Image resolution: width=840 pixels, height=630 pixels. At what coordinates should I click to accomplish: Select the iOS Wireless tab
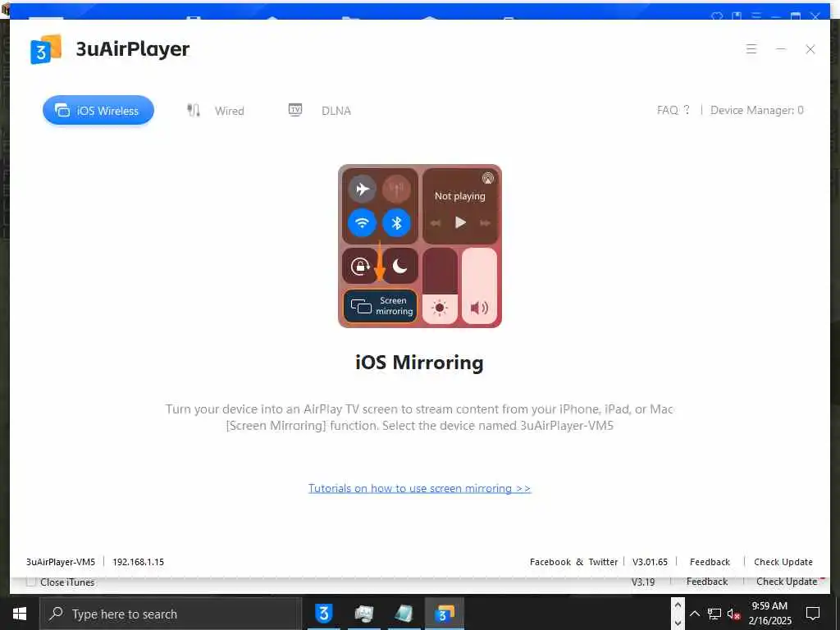point(98,111)
